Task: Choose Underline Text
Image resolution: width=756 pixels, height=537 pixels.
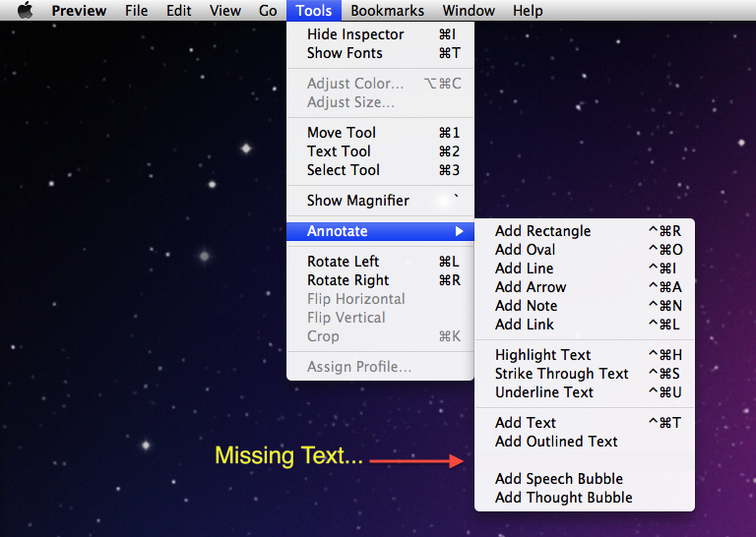Action: pos(585,392)
